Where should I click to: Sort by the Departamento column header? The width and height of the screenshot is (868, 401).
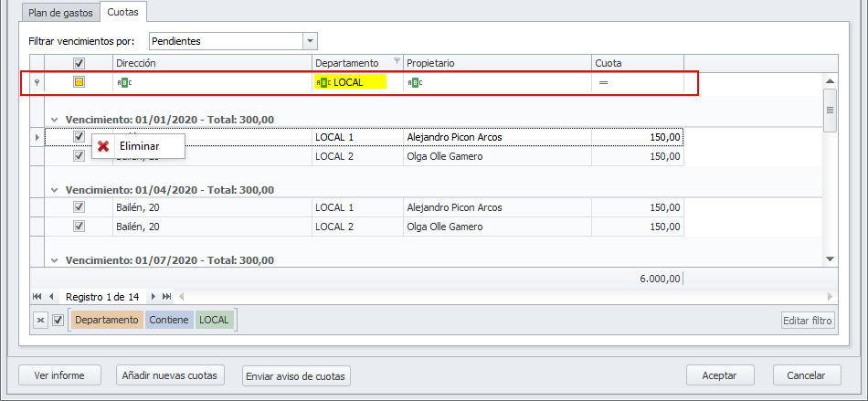tap(357, 63)
